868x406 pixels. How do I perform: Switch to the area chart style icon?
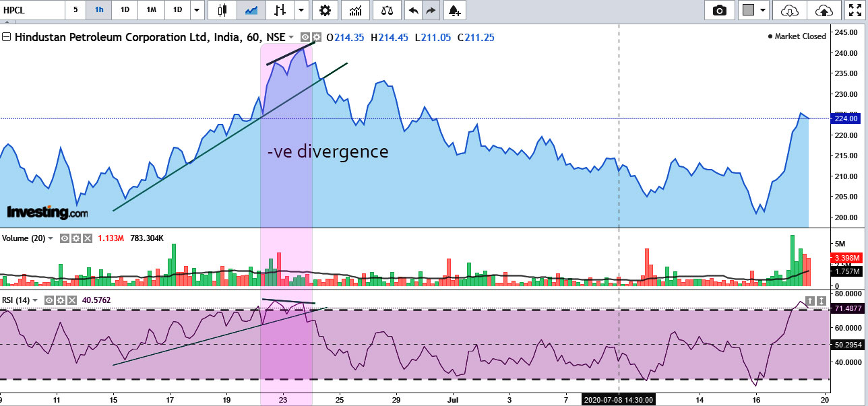[x=251, y=10]
